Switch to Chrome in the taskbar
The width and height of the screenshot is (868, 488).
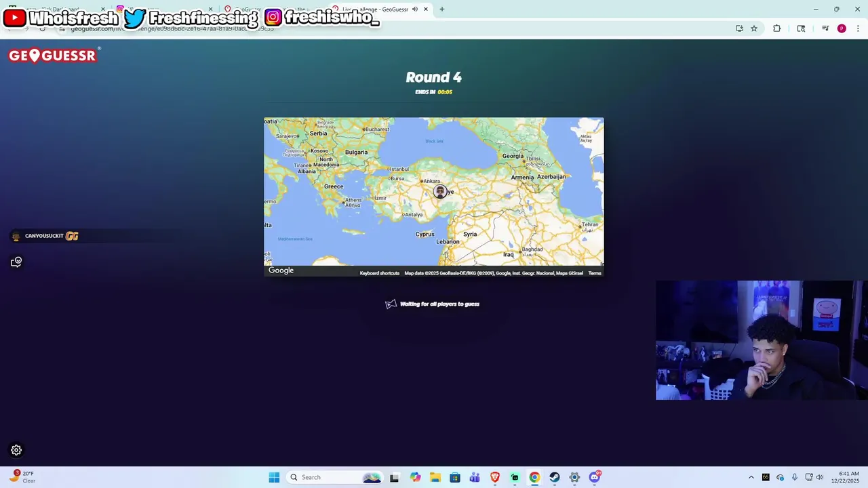(x=534, y=477)
